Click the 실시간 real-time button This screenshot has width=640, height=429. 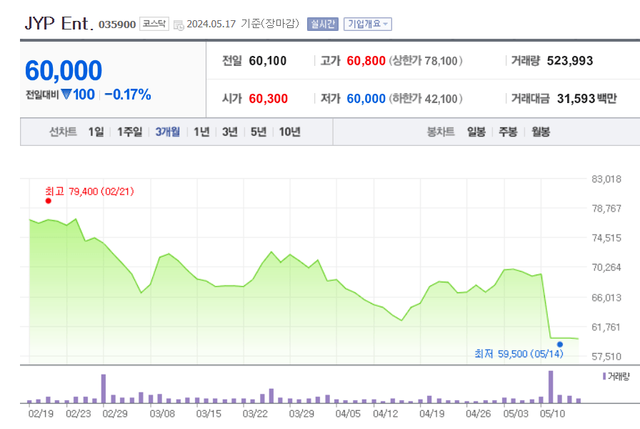(x=322, y=23)
